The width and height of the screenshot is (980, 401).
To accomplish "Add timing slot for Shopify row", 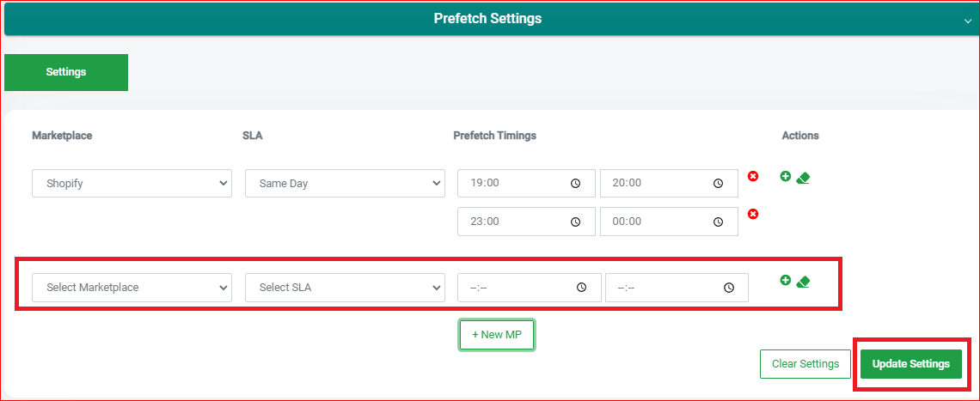I will 786,177.
